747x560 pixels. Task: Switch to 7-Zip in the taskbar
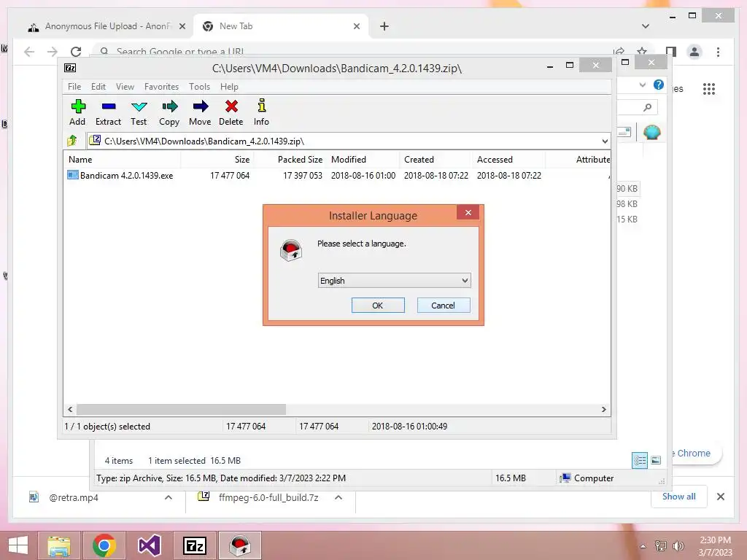[194, 545]
